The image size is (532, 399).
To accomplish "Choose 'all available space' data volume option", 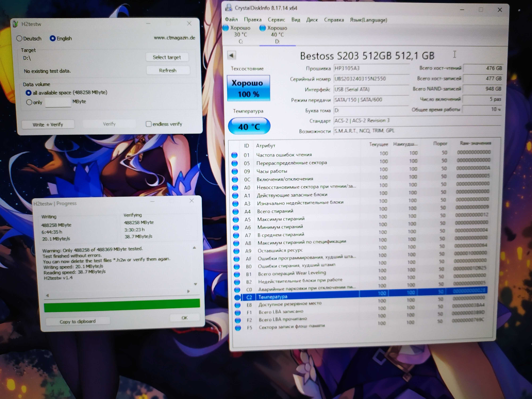I will click(28, 93).
